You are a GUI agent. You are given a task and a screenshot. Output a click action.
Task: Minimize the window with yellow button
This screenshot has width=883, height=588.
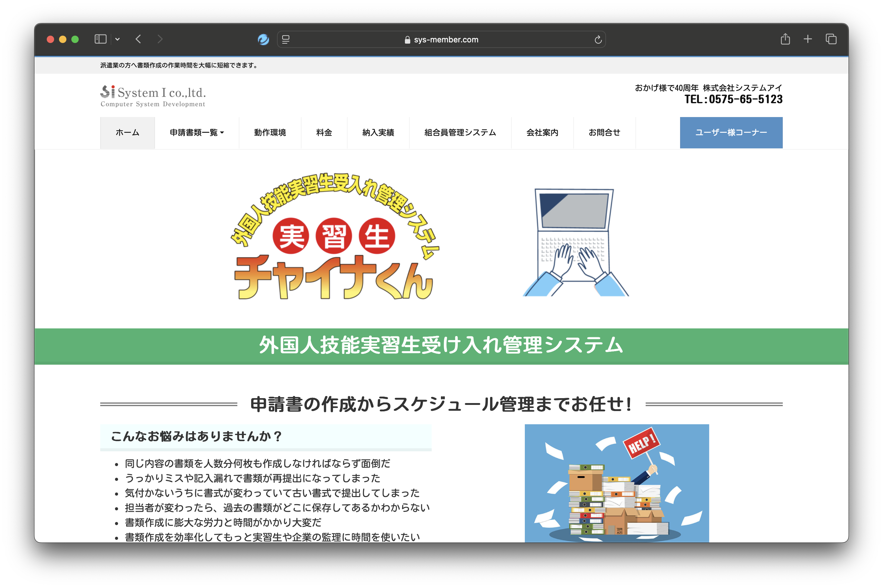click(x=63, y=39)
